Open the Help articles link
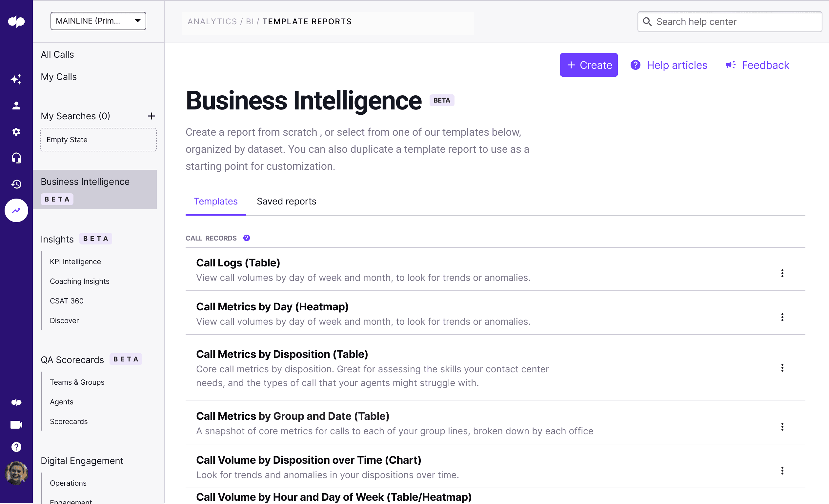 pyautogui.click(x=669, y=65)
